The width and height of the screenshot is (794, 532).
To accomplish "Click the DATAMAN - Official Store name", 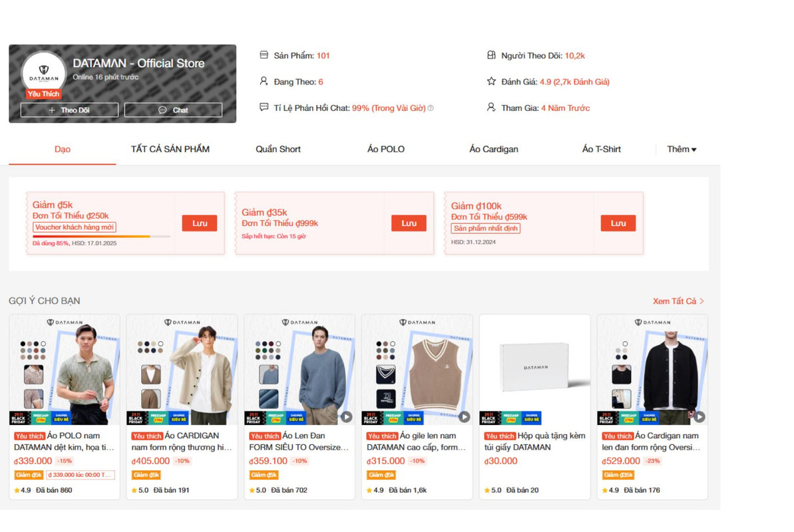I will click(x=138, y=63).
